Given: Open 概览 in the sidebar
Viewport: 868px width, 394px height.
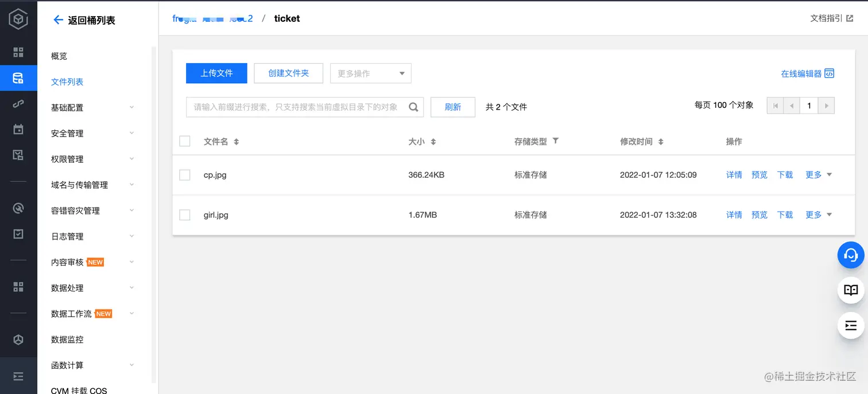Looking at the screenshot, I should click(x=59, y=56).
